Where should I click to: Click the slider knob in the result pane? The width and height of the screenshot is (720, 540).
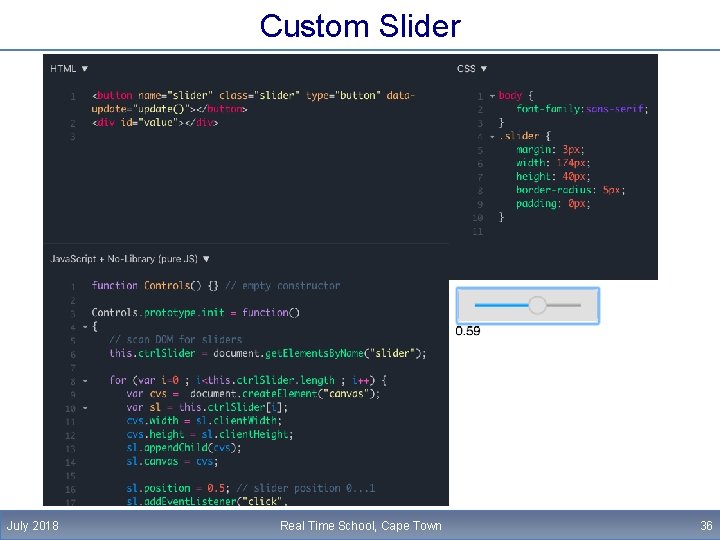[537, 305]
